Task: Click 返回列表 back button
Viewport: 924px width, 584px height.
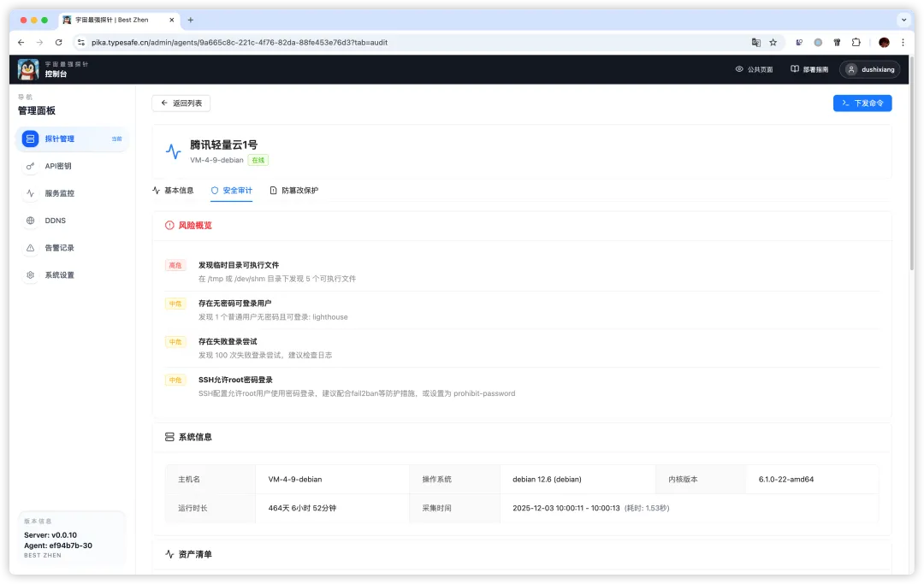Action: (181, 103)
